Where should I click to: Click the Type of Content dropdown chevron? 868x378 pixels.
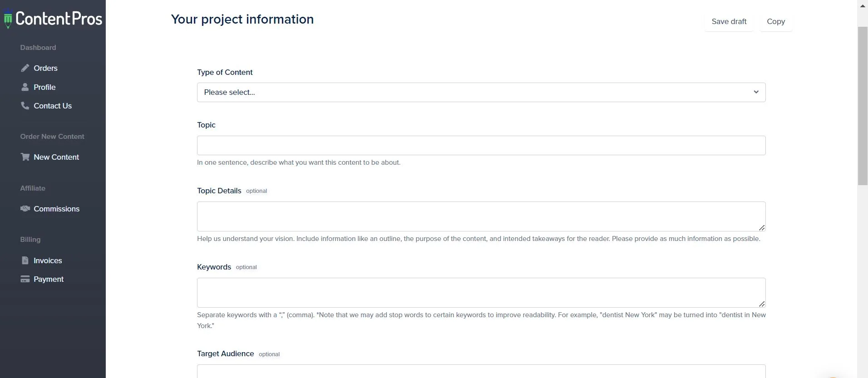click(x=756, y=92)
